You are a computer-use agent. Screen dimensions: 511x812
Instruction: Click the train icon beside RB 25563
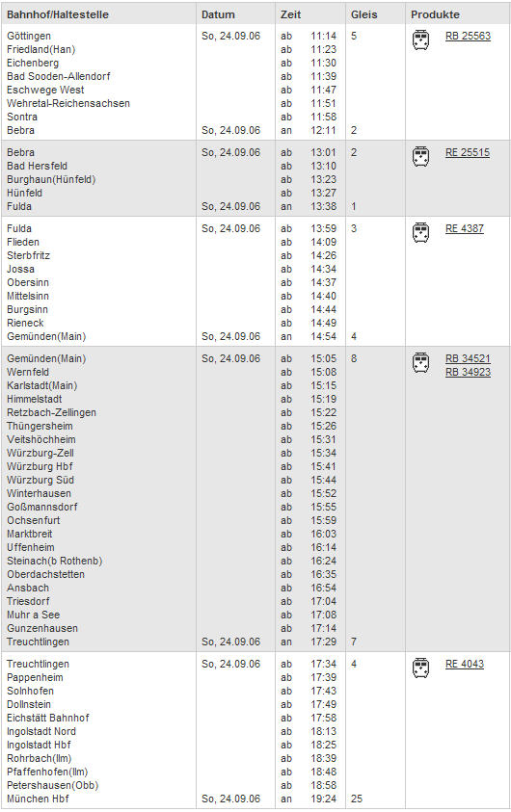(420, 39)
